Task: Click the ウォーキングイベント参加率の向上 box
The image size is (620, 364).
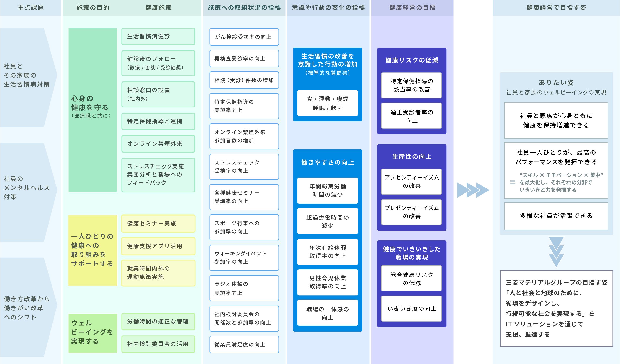Action: click(244, 258)
